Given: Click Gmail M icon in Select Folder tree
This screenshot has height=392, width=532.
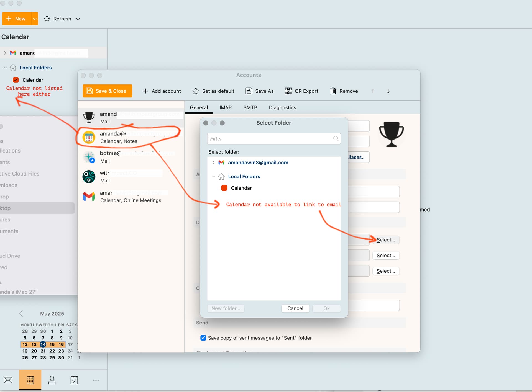Looking at the screenshot, I should 221,163.
